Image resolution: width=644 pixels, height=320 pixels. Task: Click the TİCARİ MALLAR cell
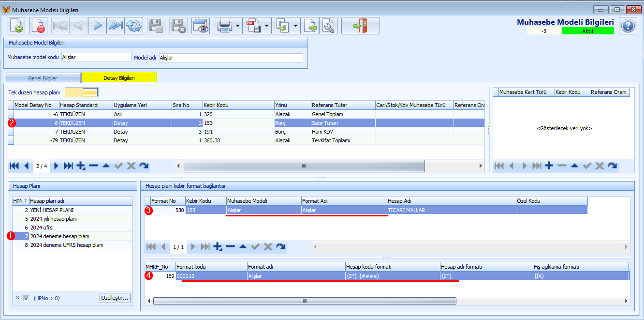(451, 210)
